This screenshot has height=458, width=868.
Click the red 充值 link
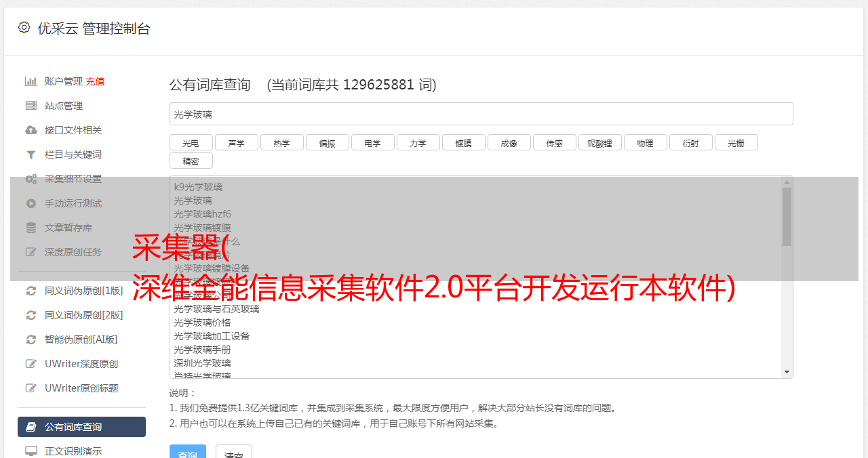point(95,81)
